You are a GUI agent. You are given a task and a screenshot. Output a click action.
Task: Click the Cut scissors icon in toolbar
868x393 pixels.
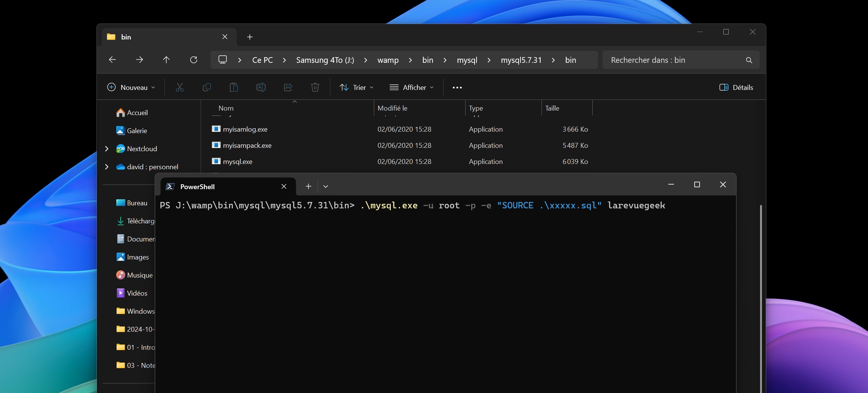(180, 87)
